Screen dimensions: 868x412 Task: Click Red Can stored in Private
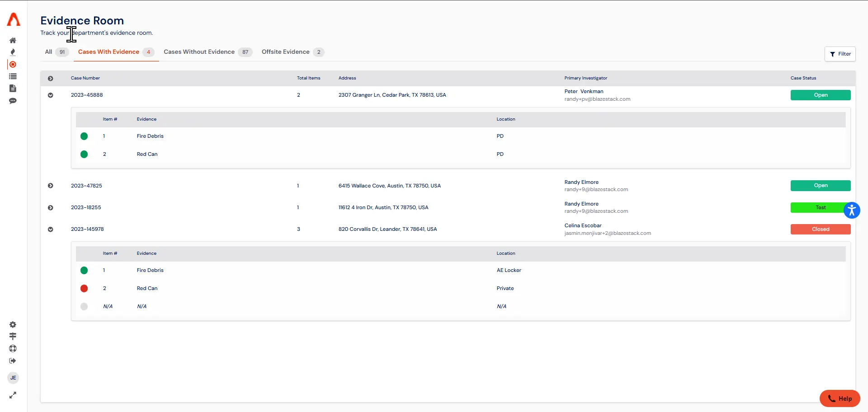(x=147, y=288)
